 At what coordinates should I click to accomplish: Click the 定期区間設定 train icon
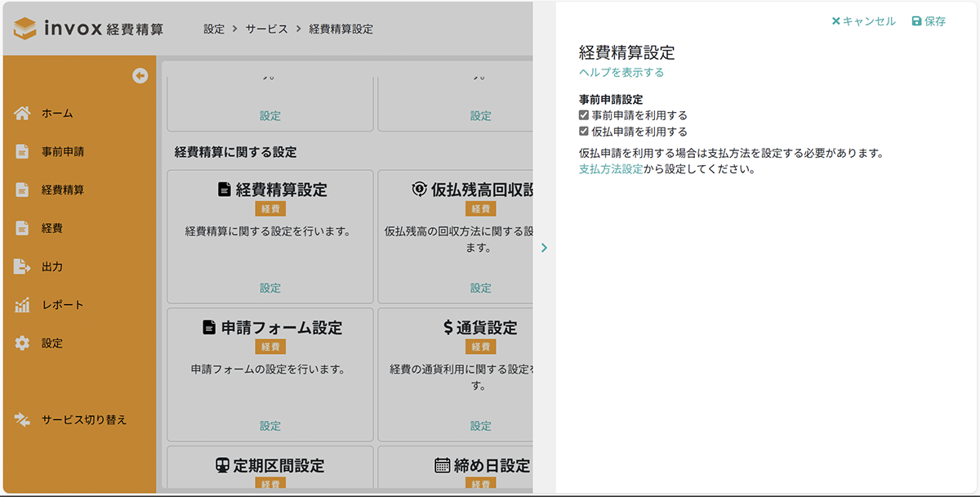[x=222, y=465]
